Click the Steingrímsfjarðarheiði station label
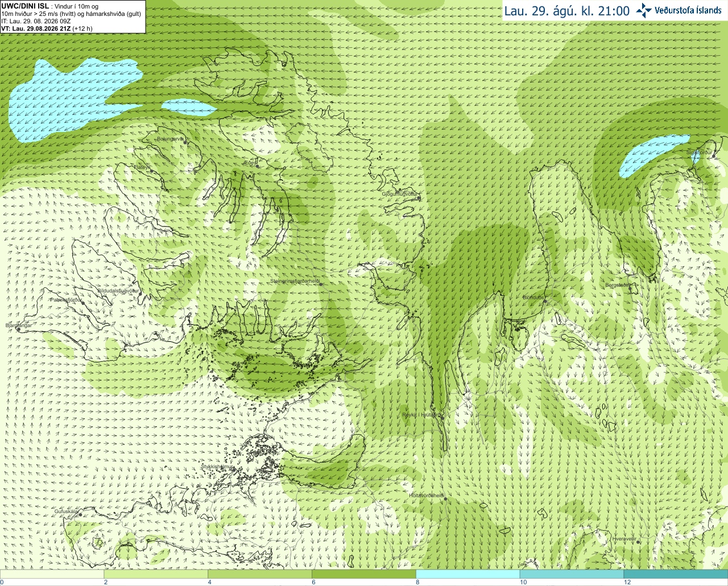Viewport: 728px width, 586px height. [x=295, y=281]
